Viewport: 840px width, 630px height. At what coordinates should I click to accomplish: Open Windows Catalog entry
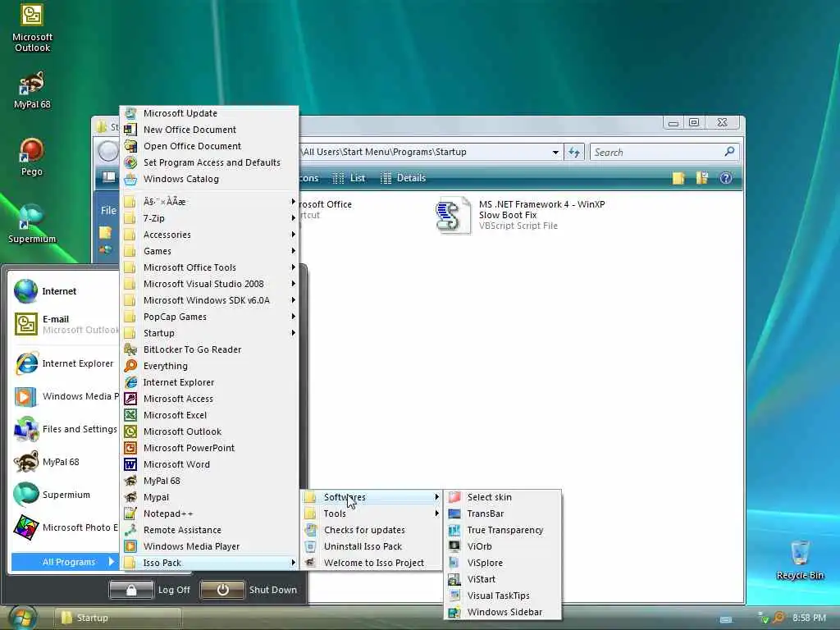(x=209, y=179)
